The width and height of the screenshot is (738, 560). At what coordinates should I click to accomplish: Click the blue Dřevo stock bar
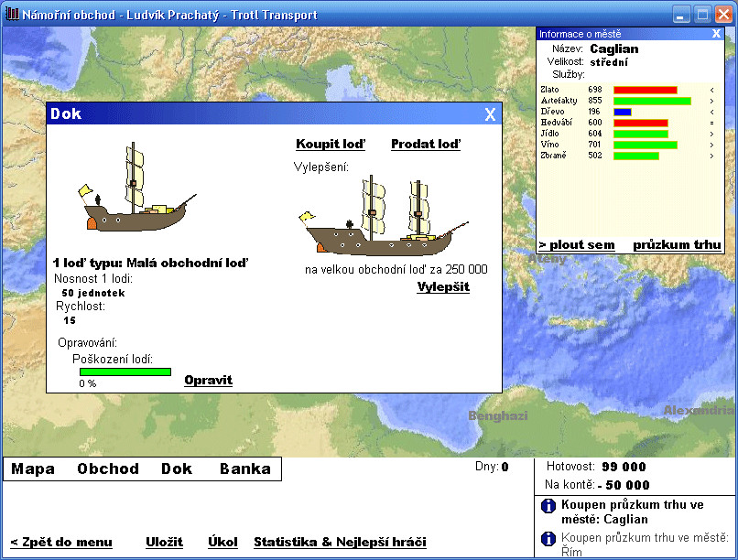point(623,112)
